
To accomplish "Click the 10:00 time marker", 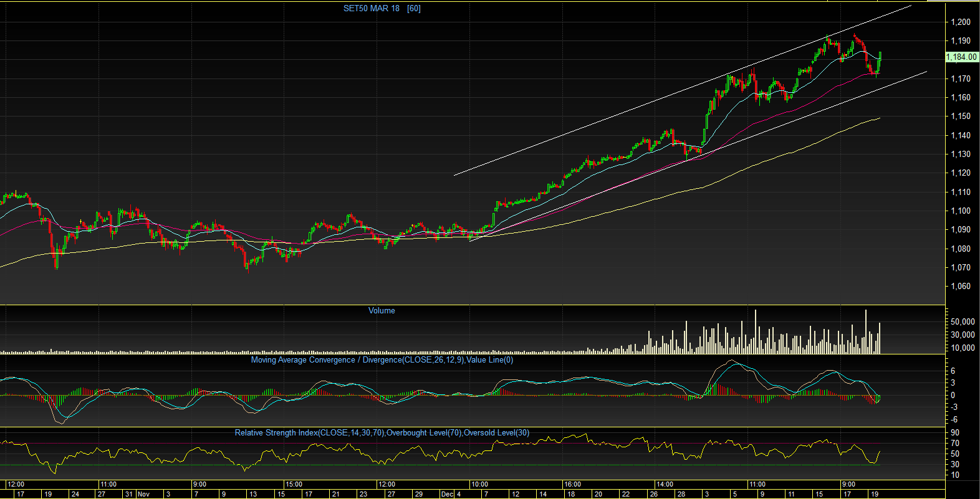I will 479,484.
